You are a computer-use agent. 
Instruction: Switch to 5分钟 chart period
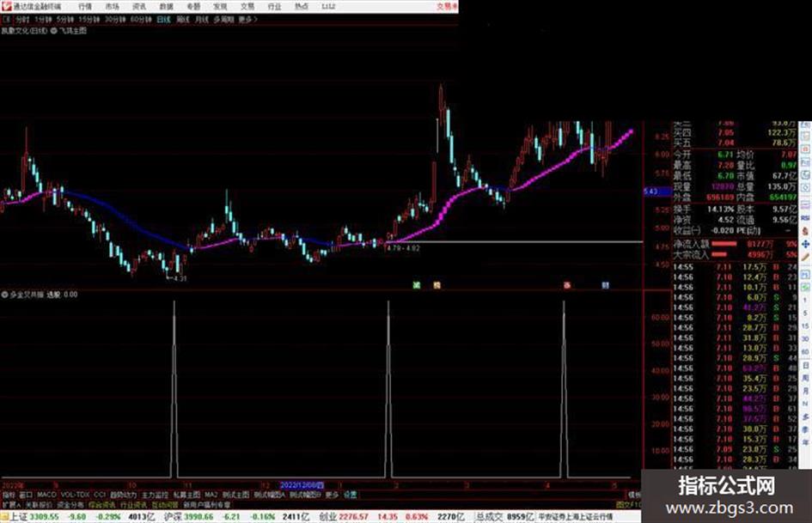(64, 20)
